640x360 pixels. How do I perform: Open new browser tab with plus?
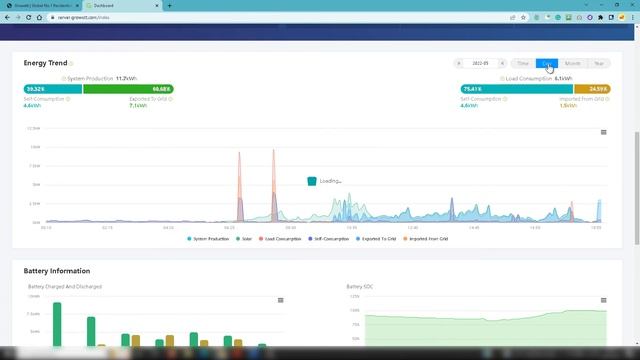point(169,6)
